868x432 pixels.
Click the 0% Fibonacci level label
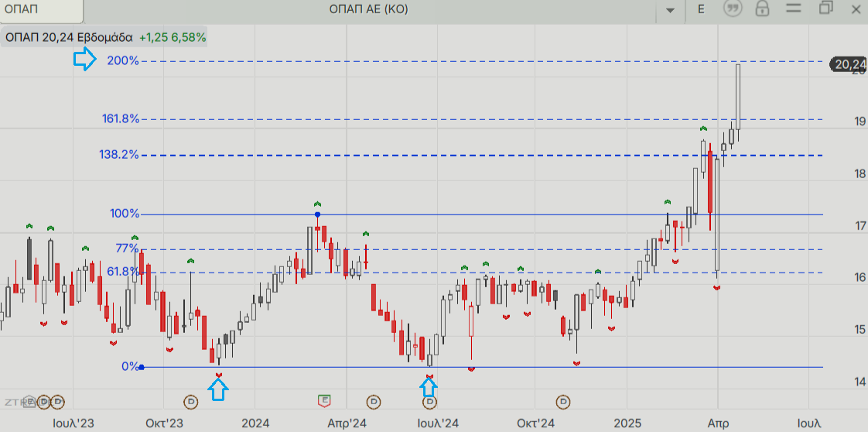tap(129, 366)
